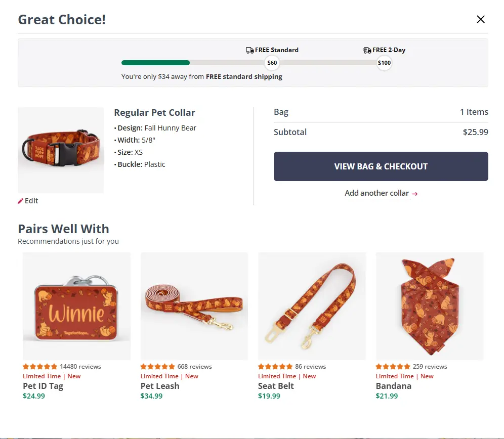
Task: Open the Pet ID Tag product image
Action: pyautogui.click(x=76, y=306)
